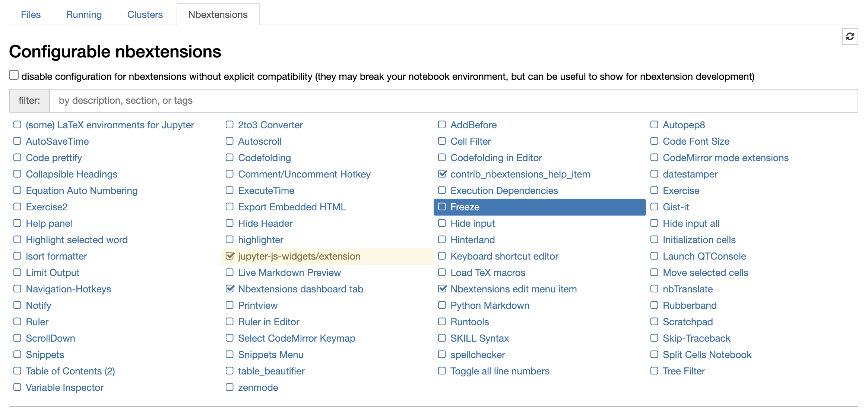Uncheck contrib_nbextensions_help_item checkbox icon

(442, 174)
